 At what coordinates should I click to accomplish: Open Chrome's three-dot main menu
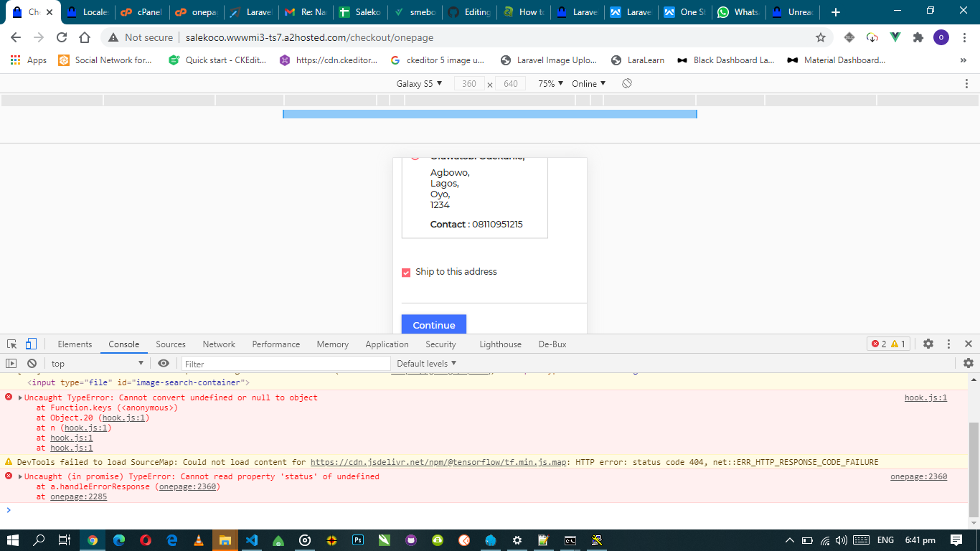965,37
